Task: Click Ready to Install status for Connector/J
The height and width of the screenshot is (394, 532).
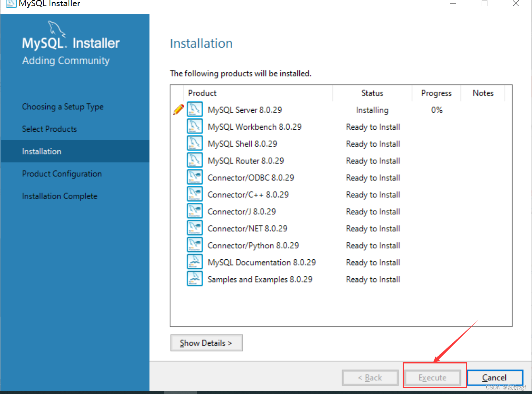Action: point(373,212)
